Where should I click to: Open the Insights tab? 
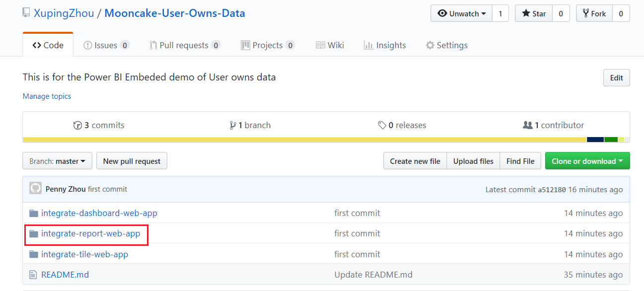click(385, 45)
